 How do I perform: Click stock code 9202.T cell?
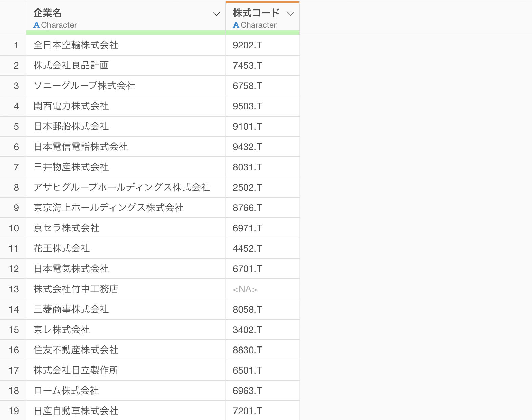point(247,45)
